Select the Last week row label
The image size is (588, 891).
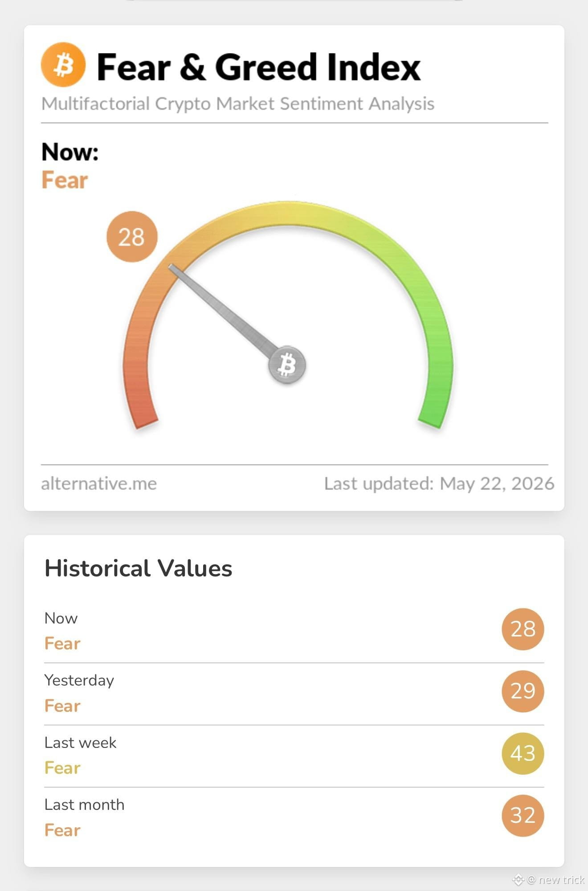tap(81, 743)
